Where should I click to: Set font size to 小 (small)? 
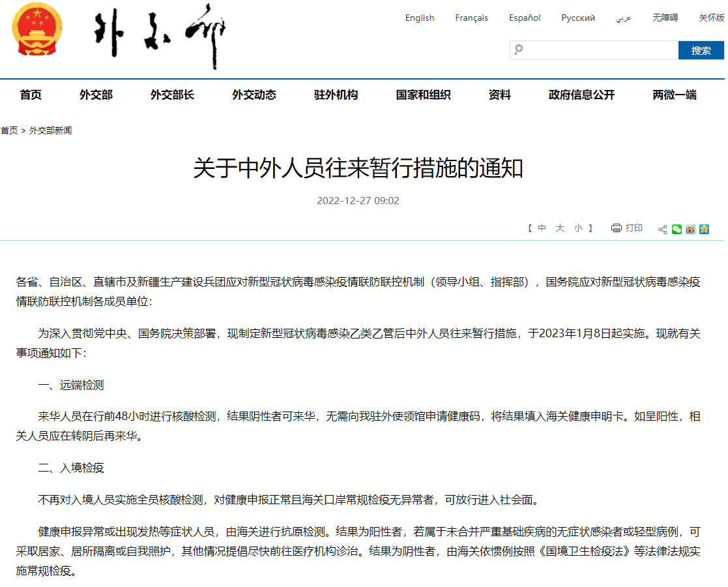point(578,228)
